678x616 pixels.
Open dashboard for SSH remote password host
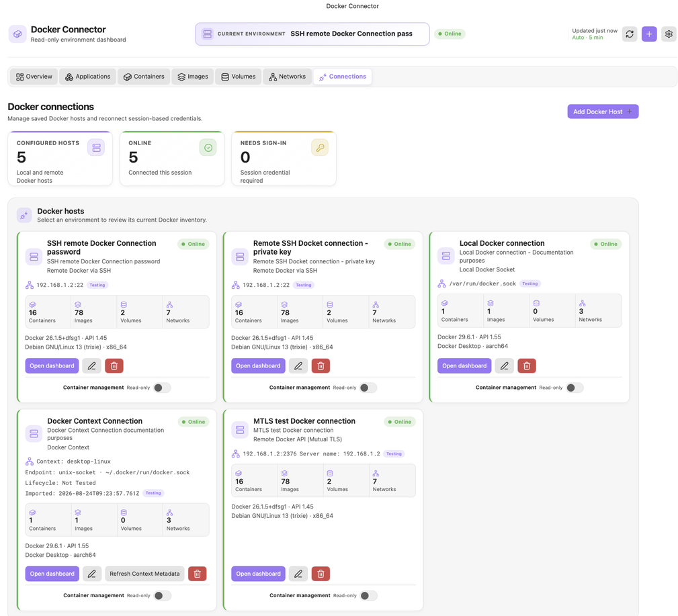52,365
